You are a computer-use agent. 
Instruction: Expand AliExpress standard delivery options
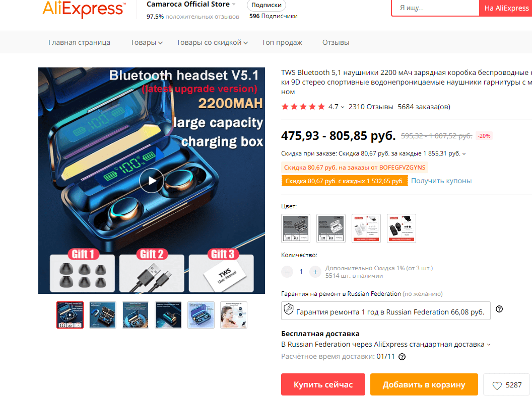(x=489, y=345)
